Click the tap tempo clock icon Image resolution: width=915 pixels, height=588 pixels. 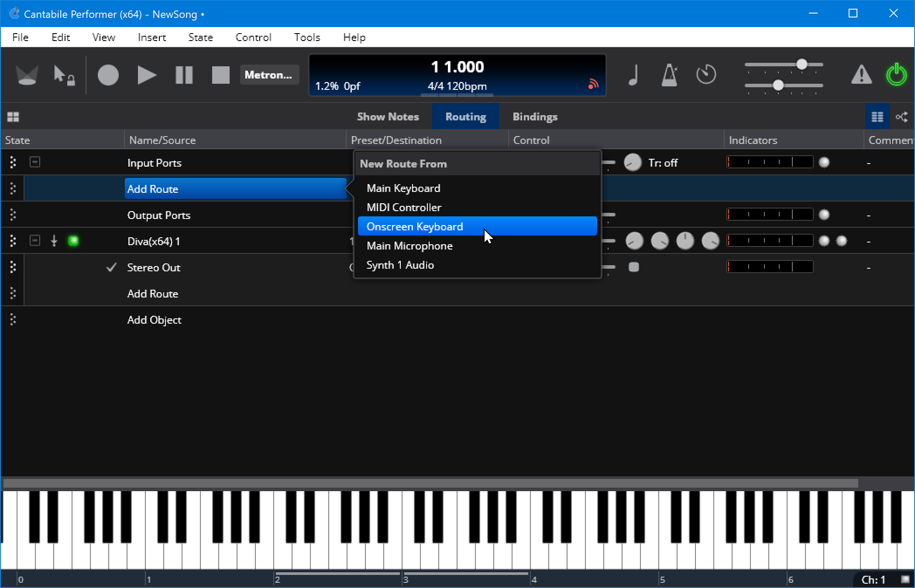coord(706,74)
